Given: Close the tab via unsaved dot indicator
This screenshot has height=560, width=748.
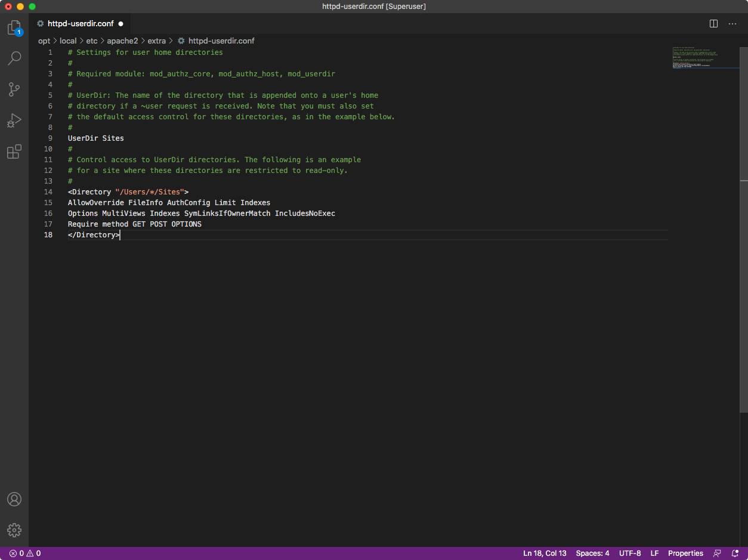Looking at the screenshot, I should [120, 24].
